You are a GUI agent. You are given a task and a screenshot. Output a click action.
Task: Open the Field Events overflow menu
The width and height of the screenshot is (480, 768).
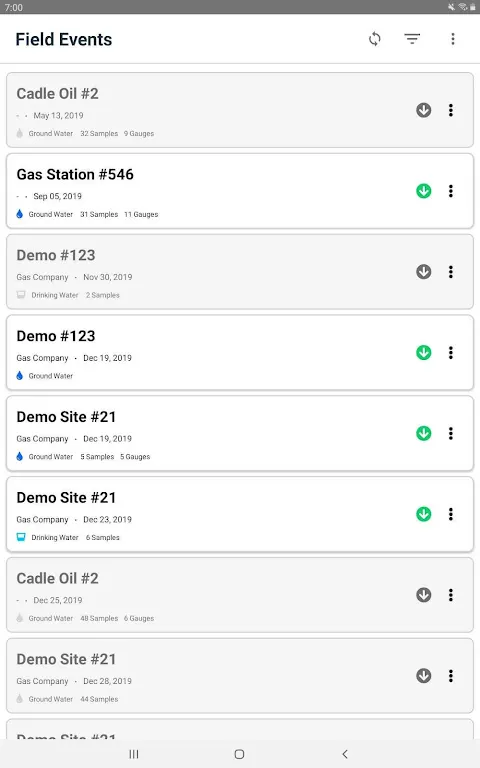click(x=453, y=39)
